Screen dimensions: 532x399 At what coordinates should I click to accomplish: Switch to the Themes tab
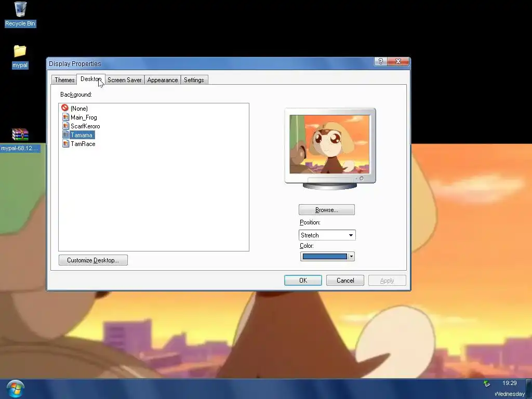coord(64,80)
